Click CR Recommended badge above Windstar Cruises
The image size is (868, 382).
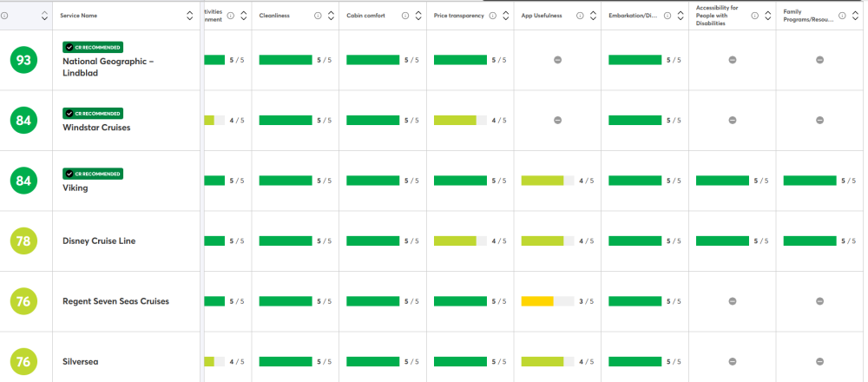click(x=93, y=113)
